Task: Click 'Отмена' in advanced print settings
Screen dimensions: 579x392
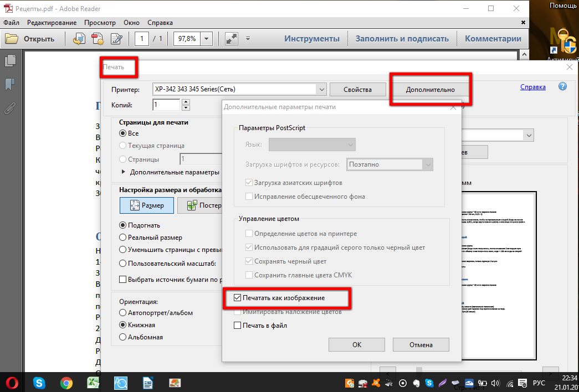Action: 421,345
